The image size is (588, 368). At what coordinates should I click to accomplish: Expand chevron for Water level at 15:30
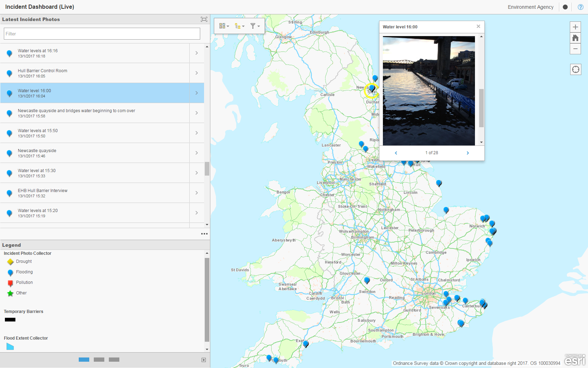pyautogui.click(x=197, y=173)
